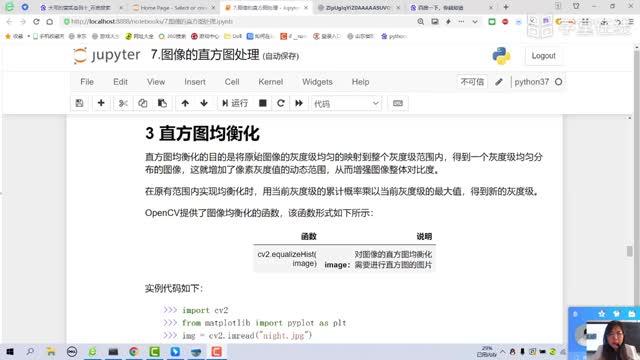Image resolution: width=640 pixels, height=360 pixels.
Task: Open the Kernel menu
Action: pos(271,82)
